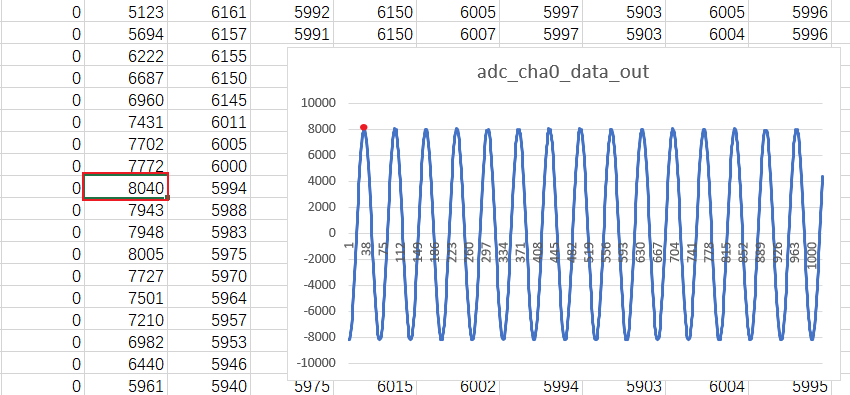
Task: Click the cell containing 6015
Action: tap(395, 386)
